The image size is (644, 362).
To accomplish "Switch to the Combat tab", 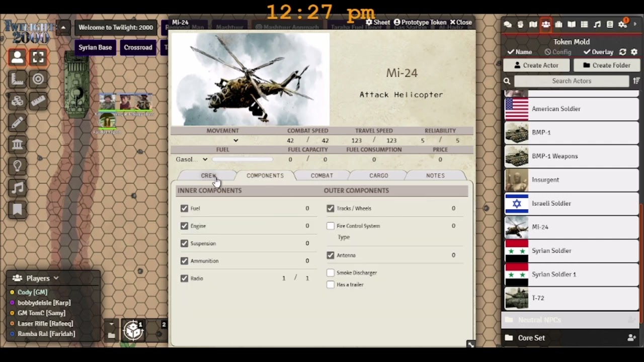I will pos(321,175).
